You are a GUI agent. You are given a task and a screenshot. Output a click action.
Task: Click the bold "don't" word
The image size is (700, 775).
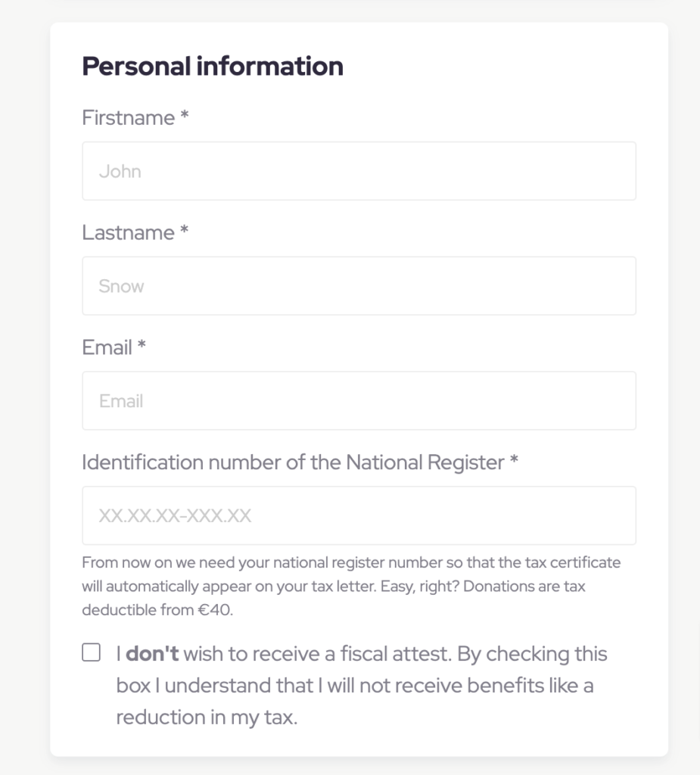(152, 654)
